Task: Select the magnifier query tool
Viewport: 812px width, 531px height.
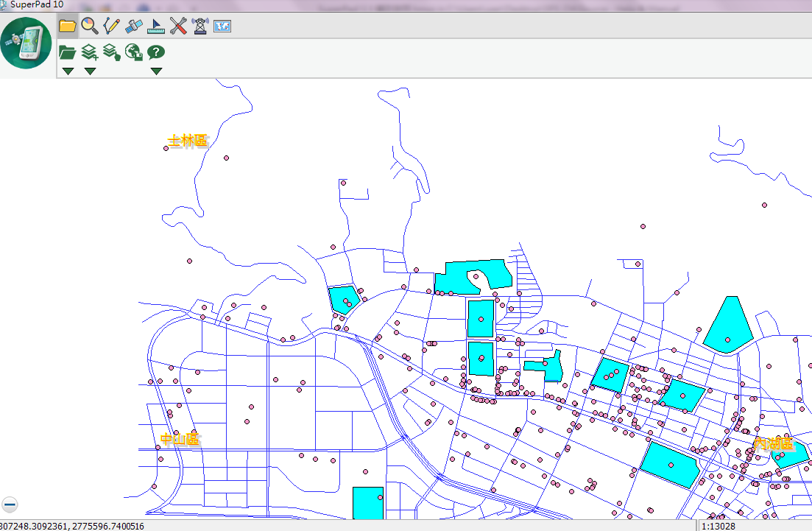Action: tap(90, 25)
